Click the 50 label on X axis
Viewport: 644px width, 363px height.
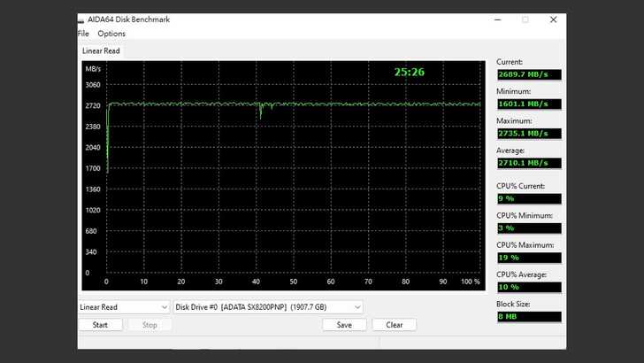294,282
